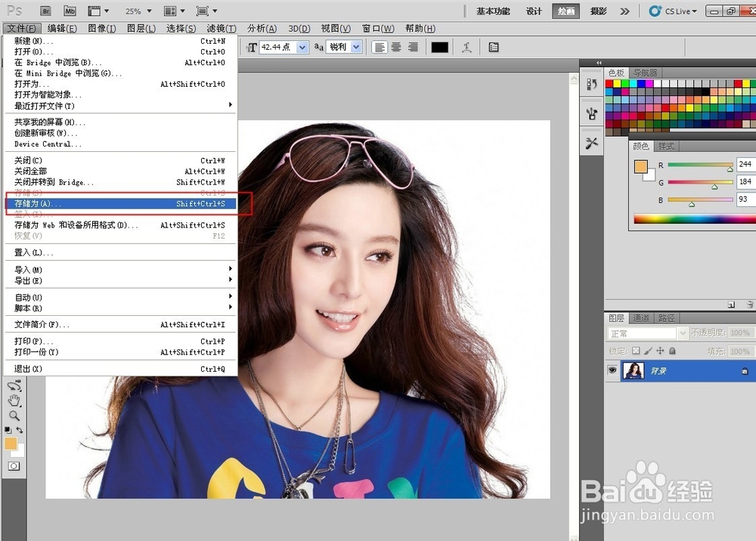Select the 绘画 workspace button
This screenshot has width=756, height=541.
(x=565, y=11)
